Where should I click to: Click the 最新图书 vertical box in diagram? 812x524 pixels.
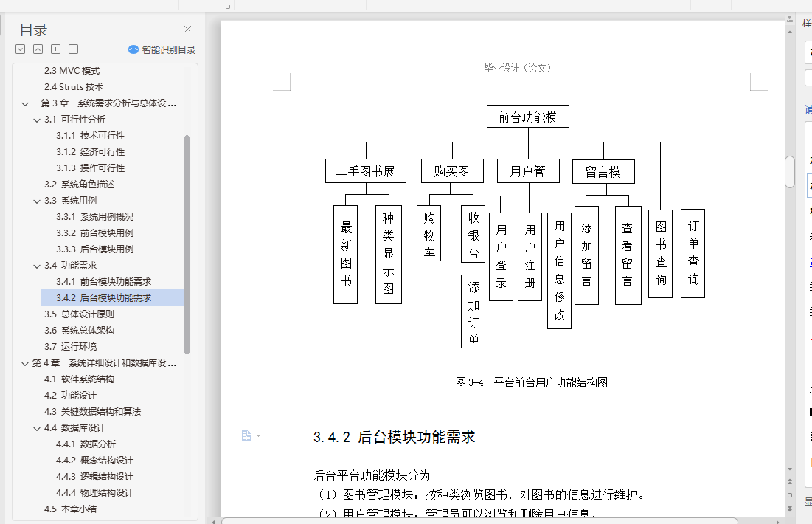pos(345,255)
